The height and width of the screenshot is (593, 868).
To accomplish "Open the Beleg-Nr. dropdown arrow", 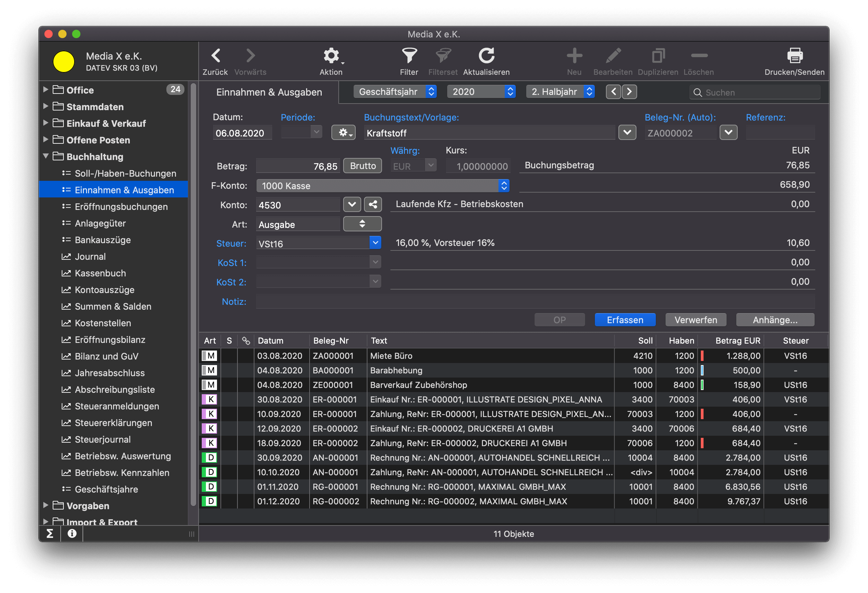I will (x=728, y=132).
